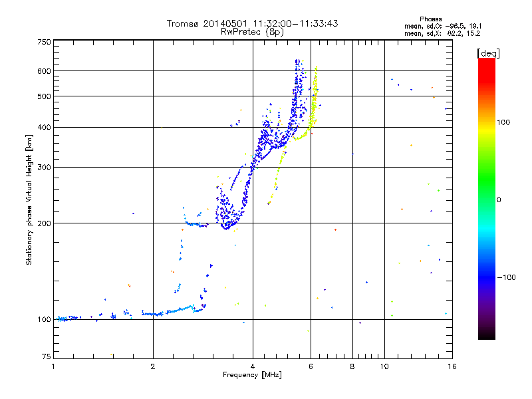Click the y-axis tick label '750'
532x399 pixels.
point(44,42)
